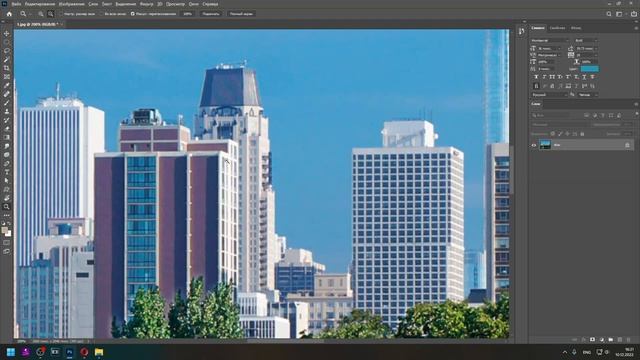Select the Pen tool

pyautogui.click(x=7, y=164)
